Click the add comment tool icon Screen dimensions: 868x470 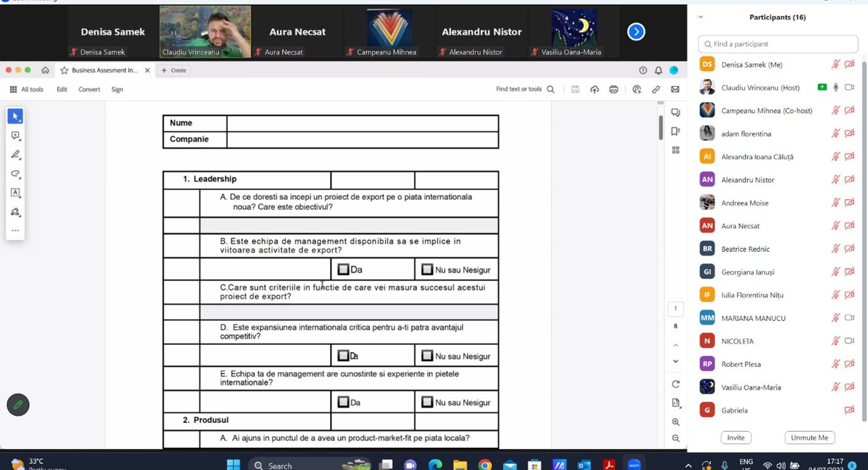(x=16, y=135)
